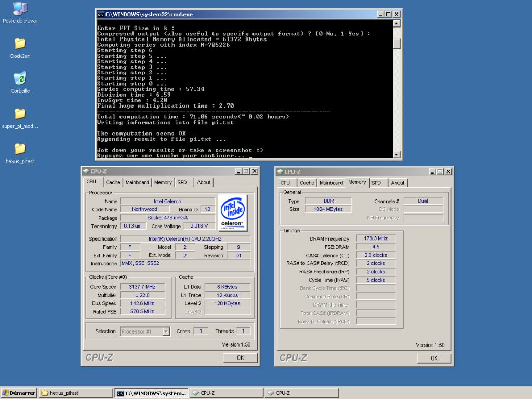
Task: Select CPU tab in right CPU-Z window
Action: 285,183
